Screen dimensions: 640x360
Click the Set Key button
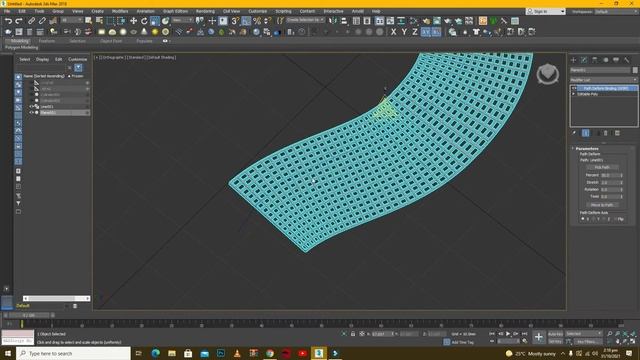pos(555,341)
